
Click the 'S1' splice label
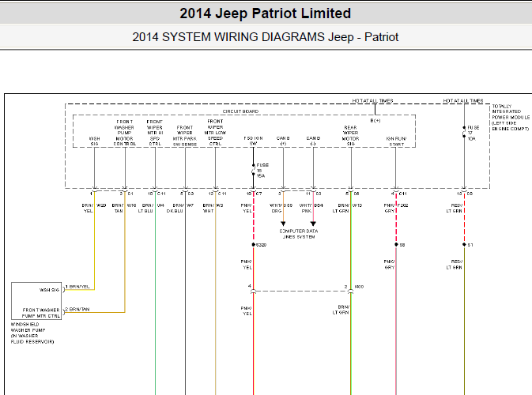click(x=470, y=245)
